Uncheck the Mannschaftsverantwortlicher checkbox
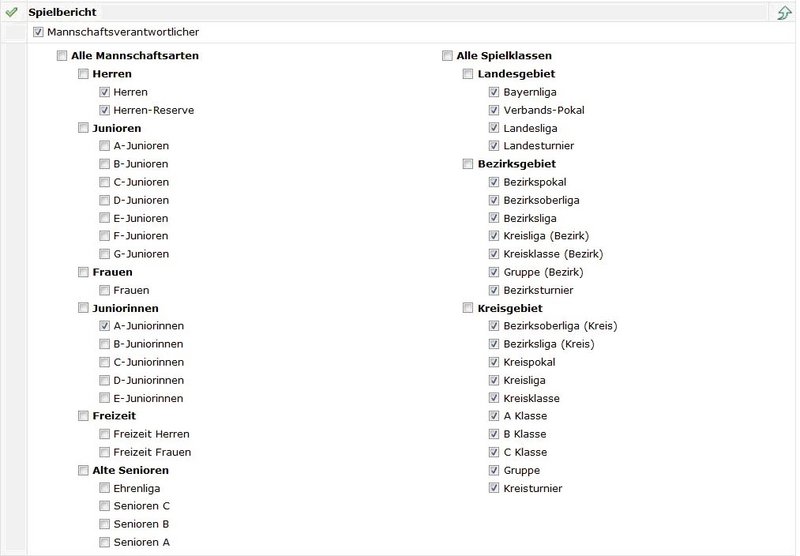The width and height of the screenshot is (800, 556). [39, 32]
